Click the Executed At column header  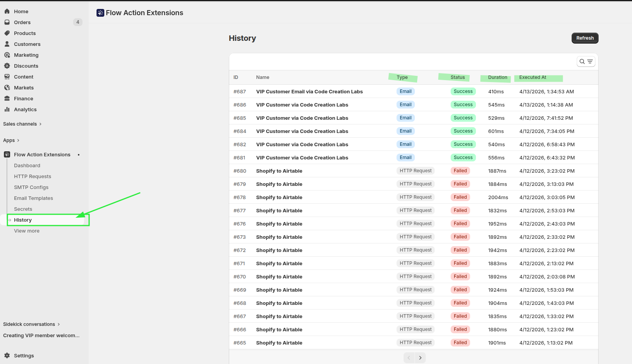pyautogui.click(x=532, y=77)
